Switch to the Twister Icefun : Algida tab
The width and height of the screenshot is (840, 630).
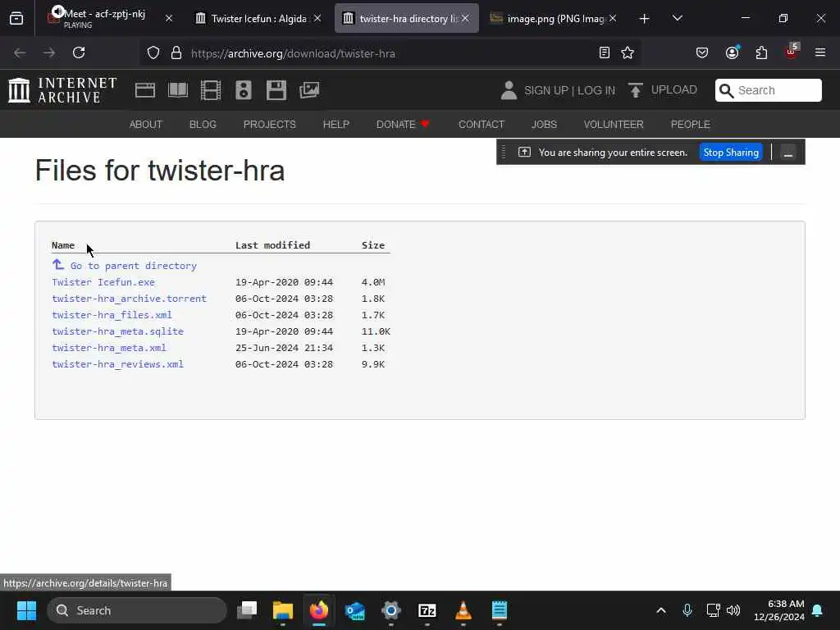(258, 18)
